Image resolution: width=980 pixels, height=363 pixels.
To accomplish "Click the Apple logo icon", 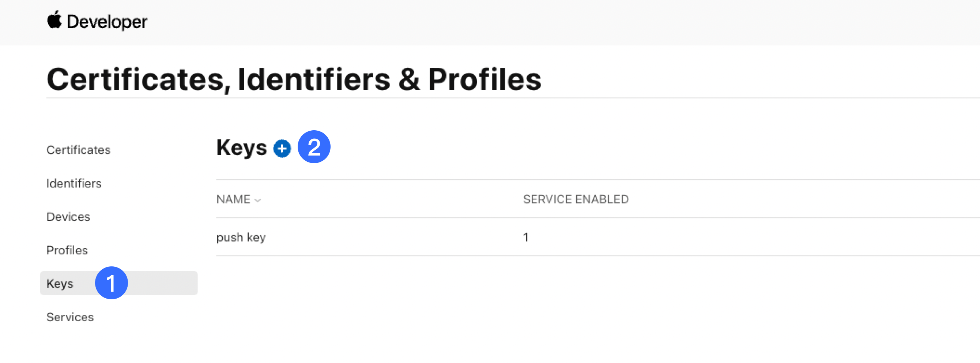I will pyautogui.click(x=54, y=20).
